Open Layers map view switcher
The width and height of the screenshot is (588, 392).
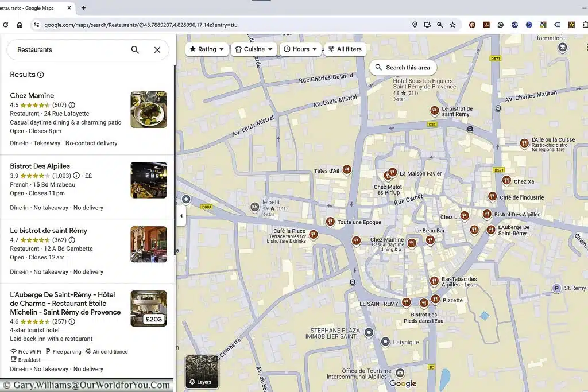point(202,371)
